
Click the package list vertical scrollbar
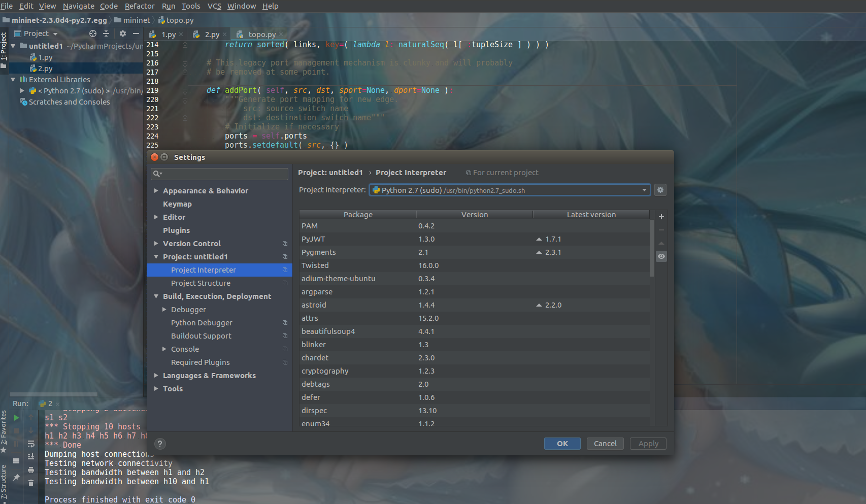point(652,248)
